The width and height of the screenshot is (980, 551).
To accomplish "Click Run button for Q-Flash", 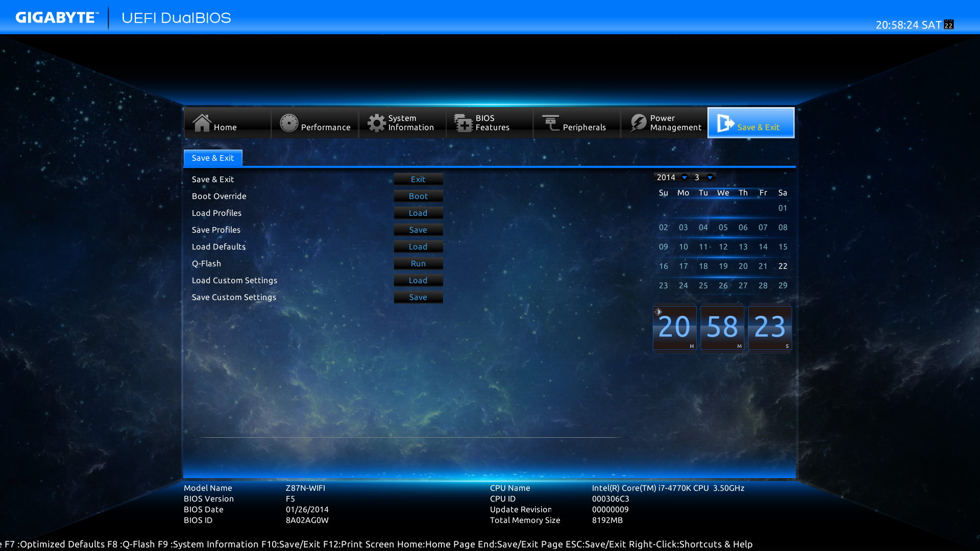I will 418,263.
